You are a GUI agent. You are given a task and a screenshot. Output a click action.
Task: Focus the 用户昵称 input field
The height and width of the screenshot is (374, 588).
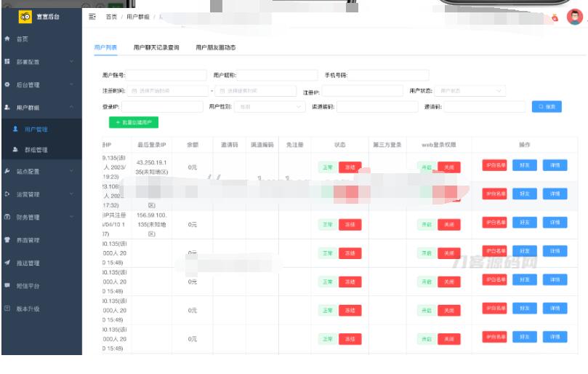pyautogui.click(x=277, y=75)
